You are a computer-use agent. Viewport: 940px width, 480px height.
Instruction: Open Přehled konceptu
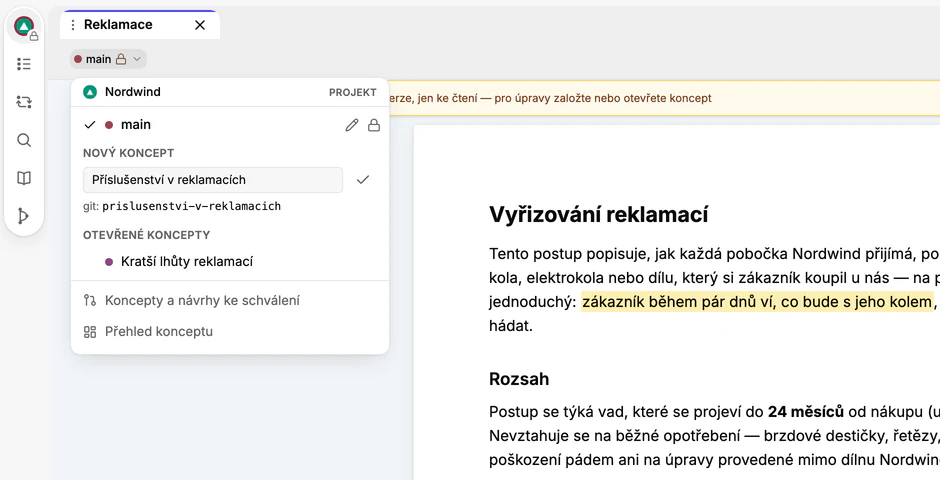pos(230,331)
